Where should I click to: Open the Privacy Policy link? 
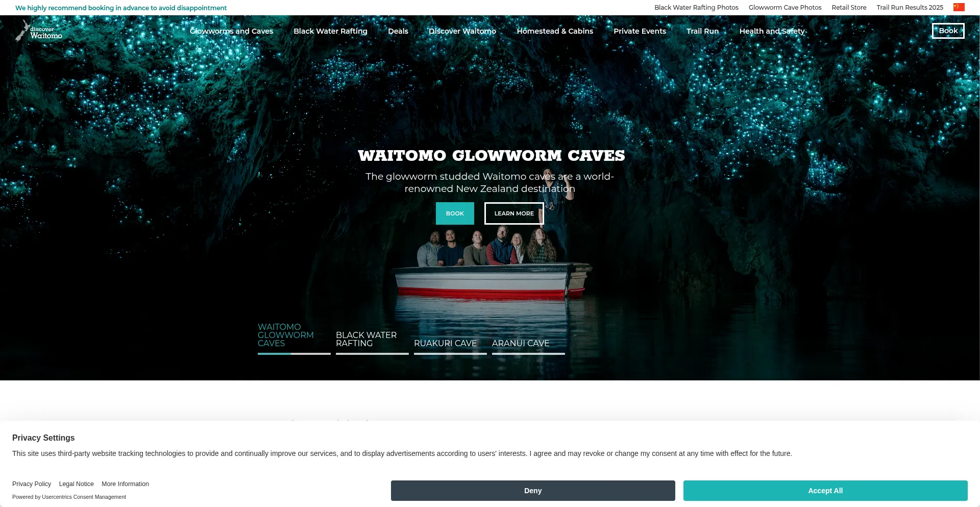click(32, 484)
